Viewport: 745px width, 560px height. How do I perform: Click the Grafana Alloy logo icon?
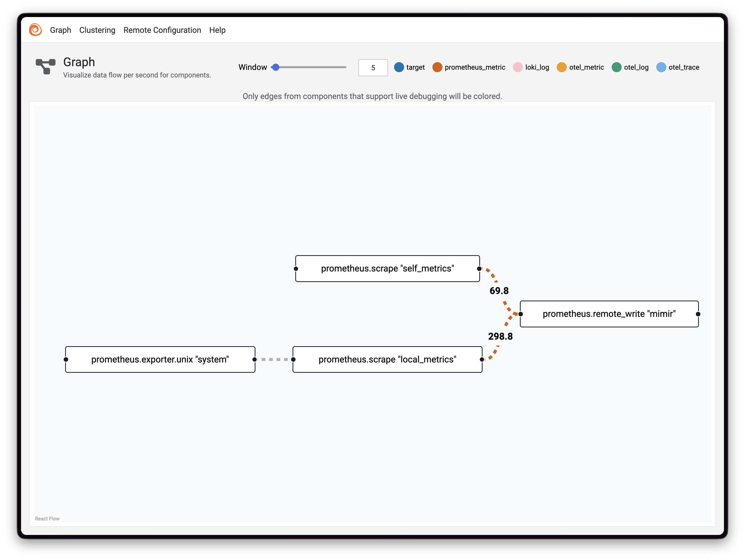pos(35,30)
